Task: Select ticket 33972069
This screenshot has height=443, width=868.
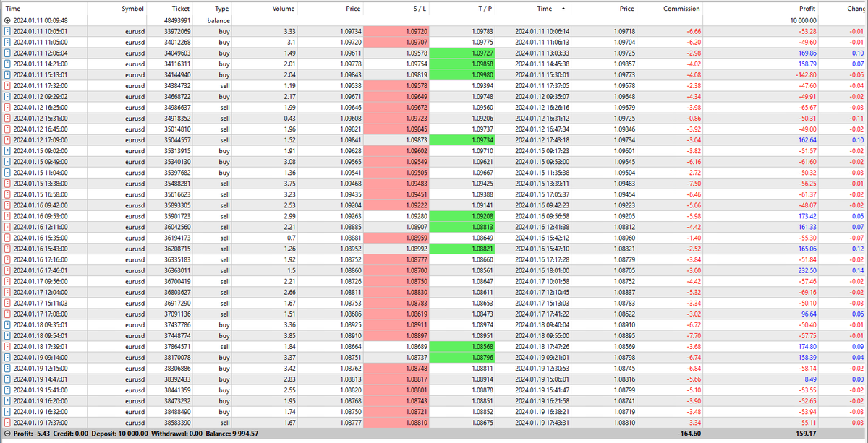Action: tap(177, 32)
